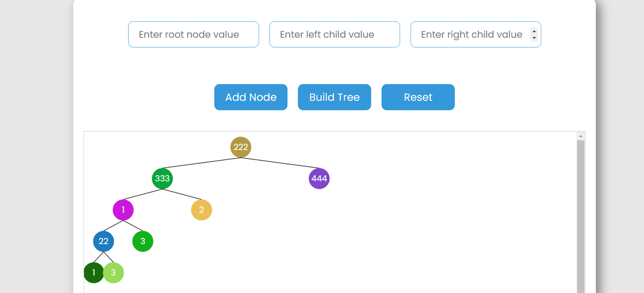
Task: Focus the left child value field
Action: tap(335, 35)
